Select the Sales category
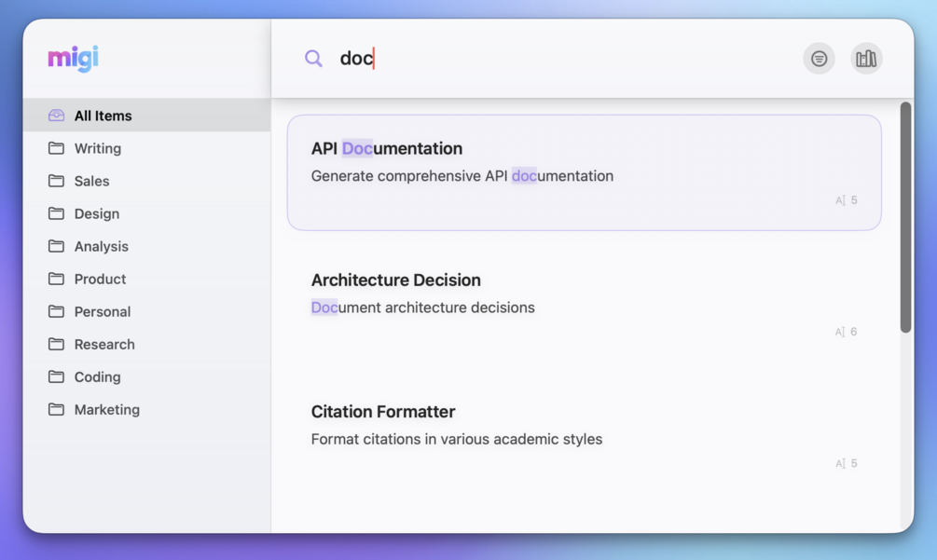Image resolution: width=937 pixels, height=560 pixels. click(91, 181)
